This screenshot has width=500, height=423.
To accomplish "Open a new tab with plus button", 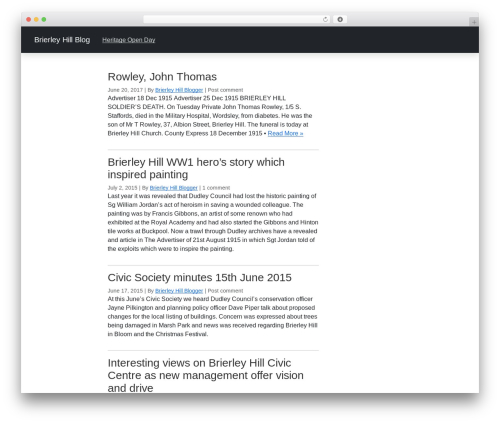I will (474, 22).
